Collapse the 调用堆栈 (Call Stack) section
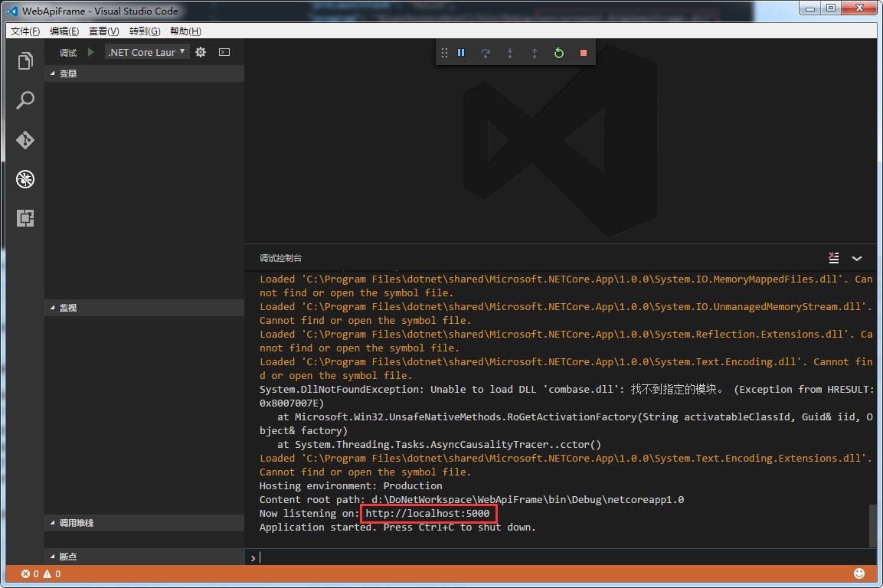The image size is (883, 588). tap(144, 523)
